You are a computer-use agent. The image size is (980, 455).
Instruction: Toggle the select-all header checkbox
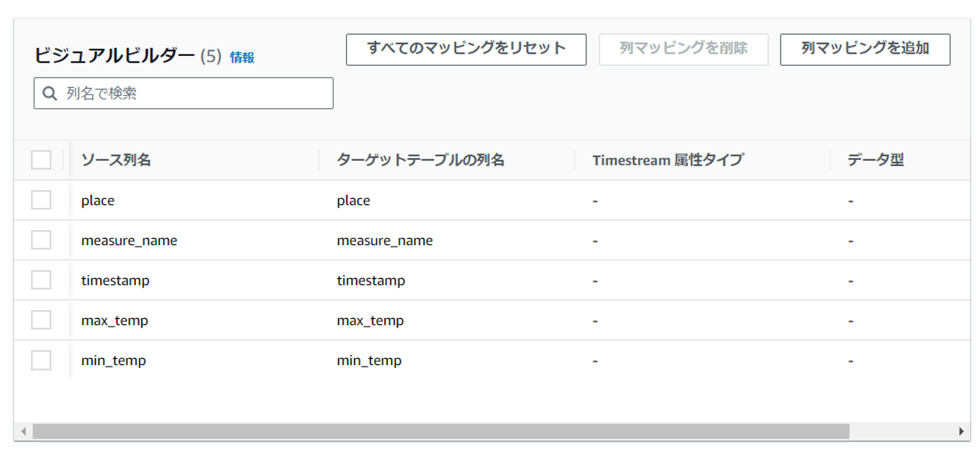41,160
